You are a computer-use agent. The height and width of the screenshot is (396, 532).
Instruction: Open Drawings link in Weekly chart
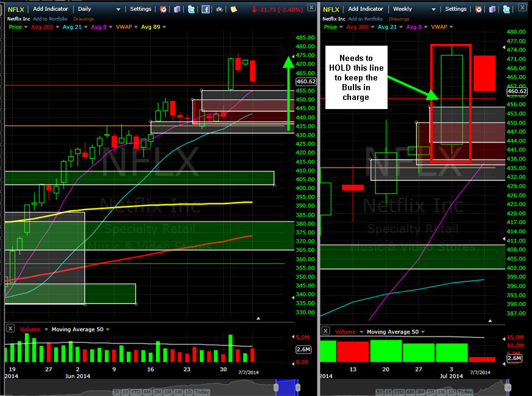point(399,19)
